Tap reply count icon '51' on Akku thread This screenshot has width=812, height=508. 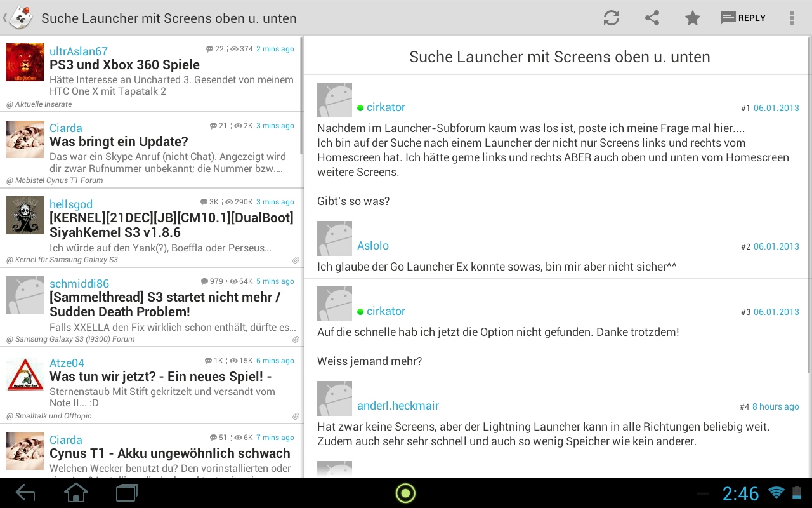coord(219,438)
